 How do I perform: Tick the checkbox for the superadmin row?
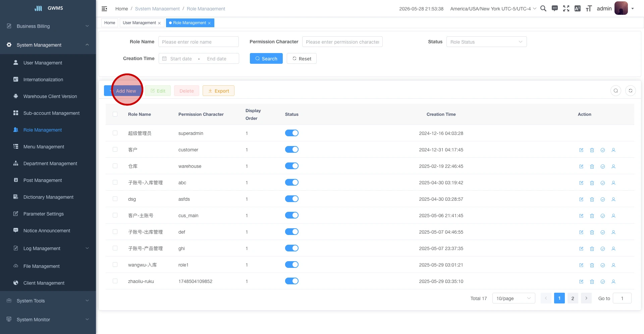[115, 133]
